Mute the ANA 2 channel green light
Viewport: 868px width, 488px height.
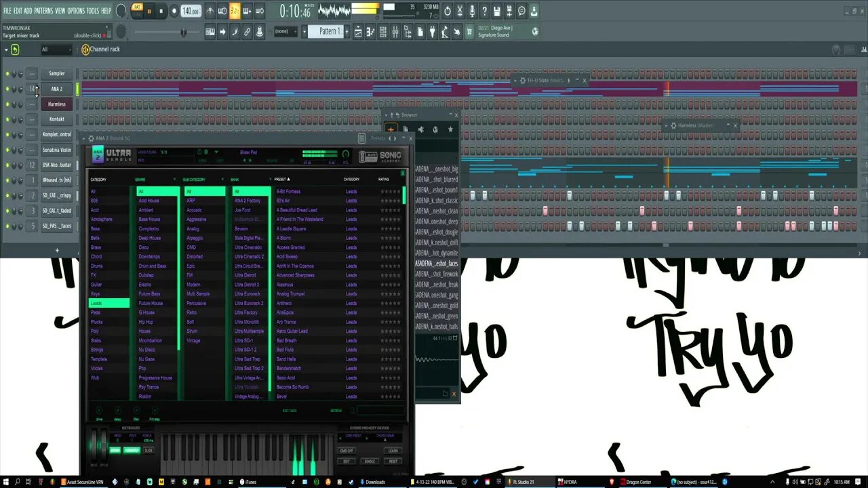(x=7, y=89)
